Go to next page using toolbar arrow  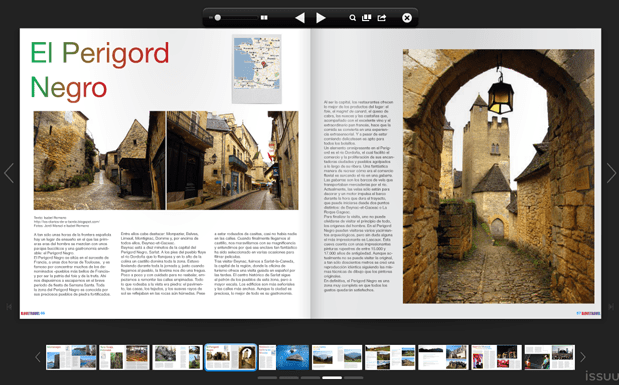coord(321,18)
